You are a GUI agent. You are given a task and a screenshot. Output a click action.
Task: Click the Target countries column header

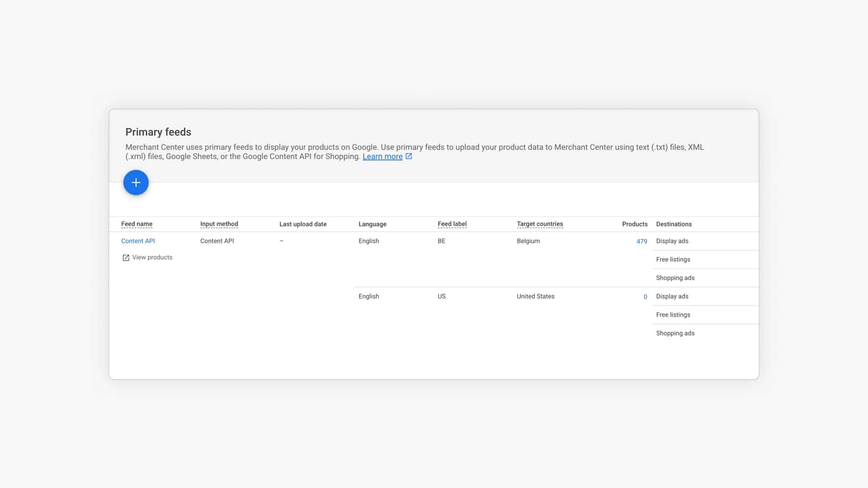click(539, 224)
